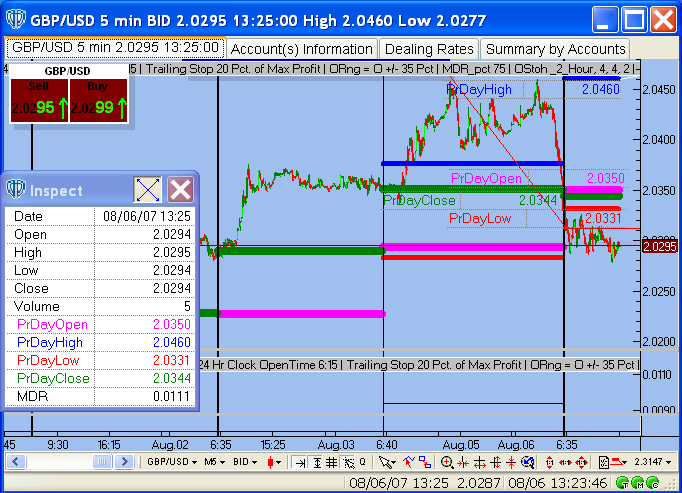This screenshot has width=682, height=493.
Task: Click the scroll left arrow button
Action: point(16,462)
